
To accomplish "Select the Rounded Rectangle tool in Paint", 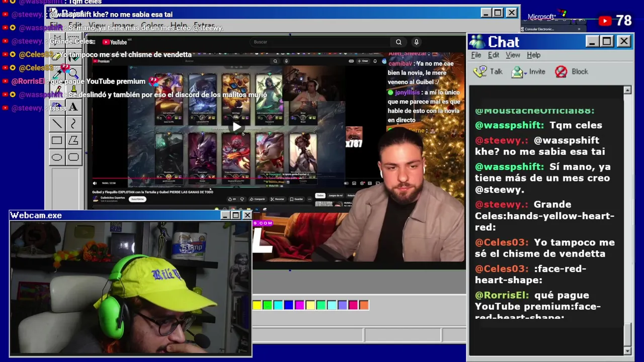I will click(73, 157).
